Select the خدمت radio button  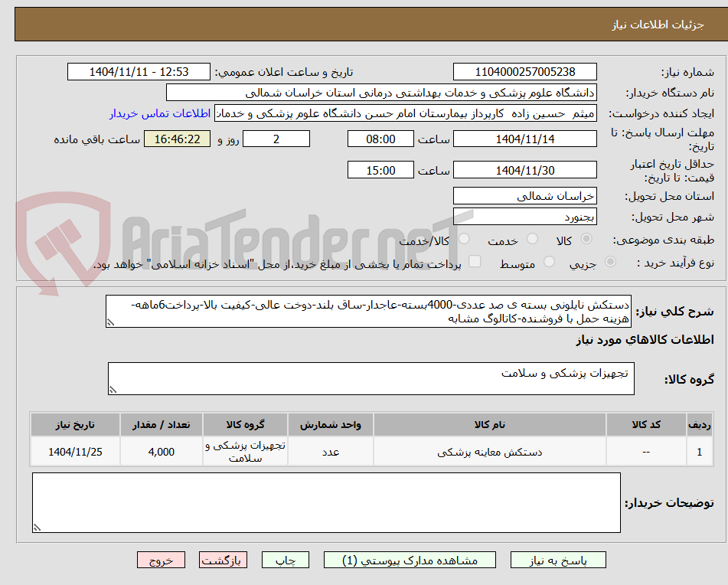coord(532,239)
